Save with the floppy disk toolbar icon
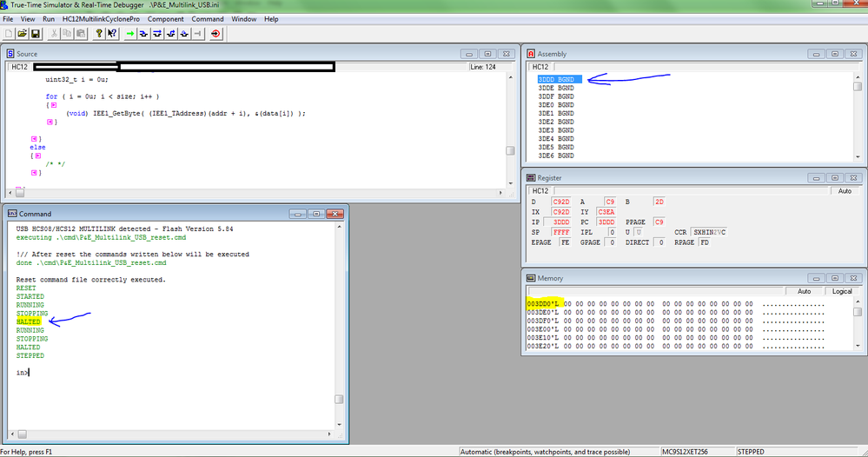 [x=36, y=34]
